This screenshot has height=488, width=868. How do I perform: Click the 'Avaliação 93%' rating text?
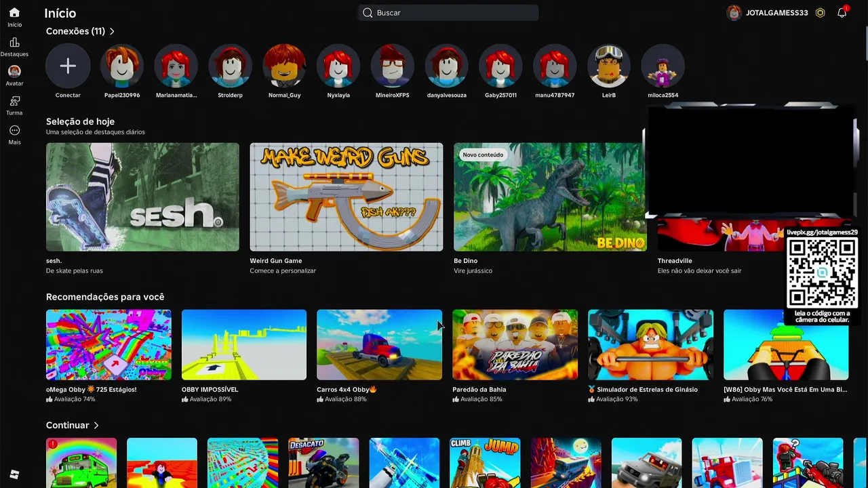617,400
